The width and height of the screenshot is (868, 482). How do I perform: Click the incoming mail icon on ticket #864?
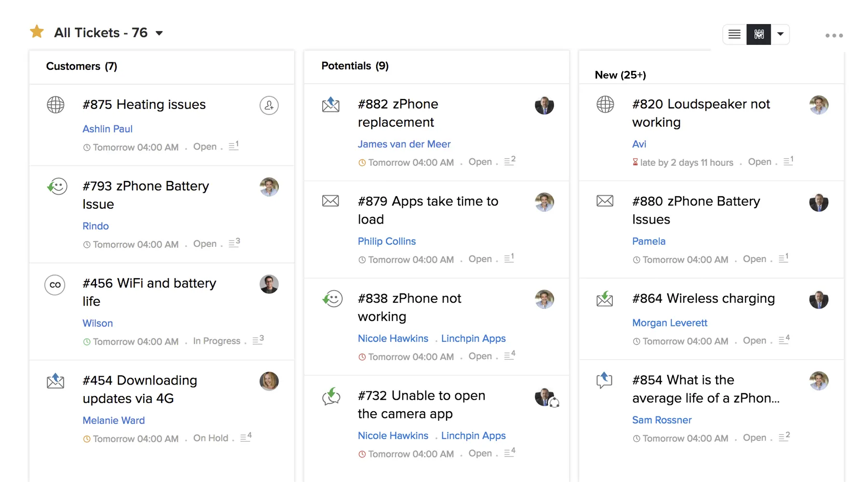pyautogui.click(x=605, y=299)
